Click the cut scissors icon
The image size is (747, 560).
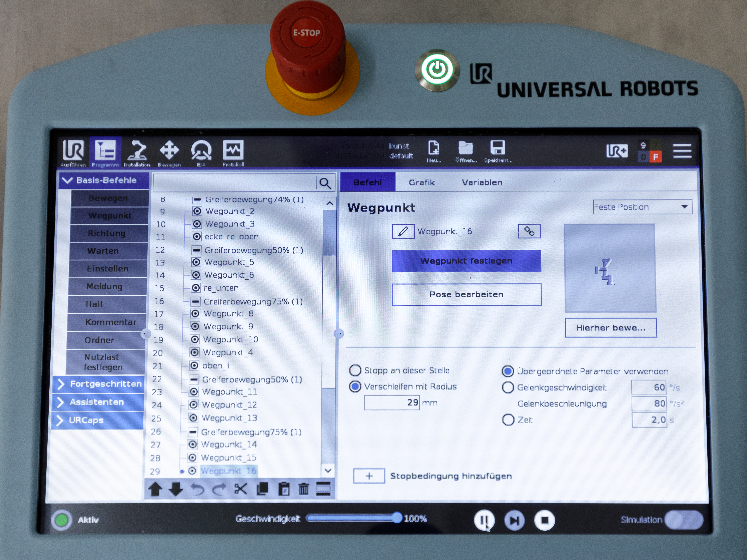(x=240, y=489)
